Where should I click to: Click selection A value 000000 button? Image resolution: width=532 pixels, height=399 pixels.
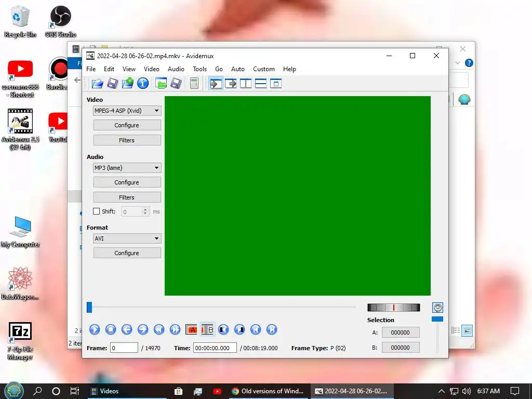click(401, 332)
